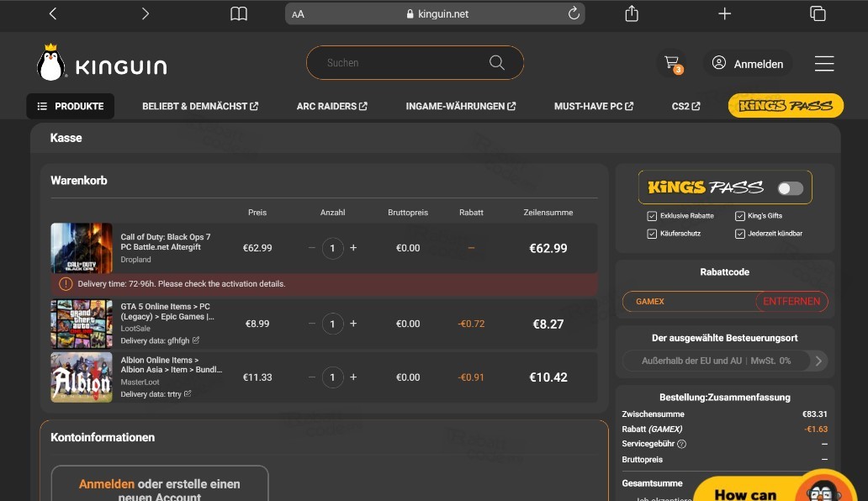The width and height of the screenshot is (868, 501).
Task: Enable the King's Pass switch
Action: coord(789,188)
